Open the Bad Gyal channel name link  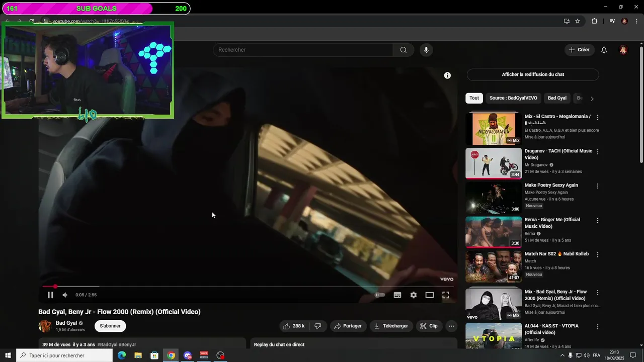click(x=66, y=323)
